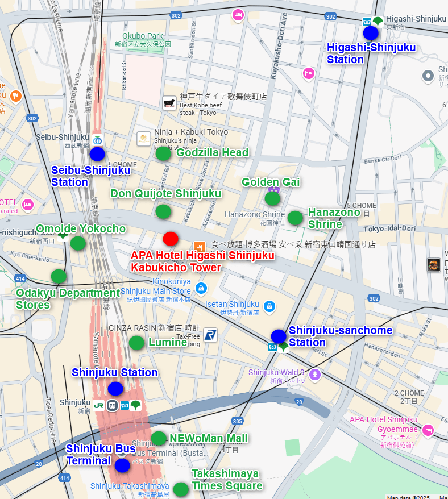Click the GINZA RASIN store R icon
The width and height of the screenshot is (448, 499).
pyautogui.click(x=210, y=335)
